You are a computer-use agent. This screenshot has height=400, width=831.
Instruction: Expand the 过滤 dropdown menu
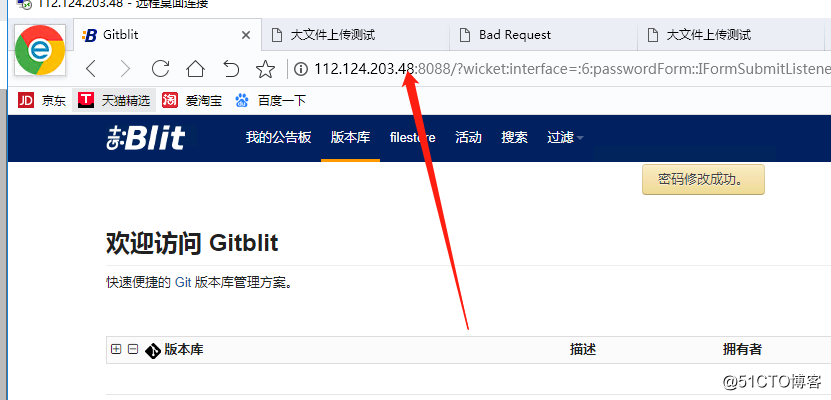click(x=565, y=138)
